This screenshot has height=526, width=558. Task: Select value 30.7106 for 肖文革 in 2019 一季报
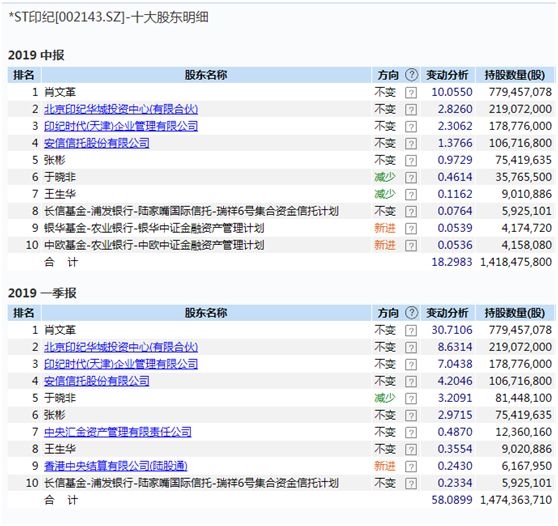pyautogui.click(x=452, y=330)
